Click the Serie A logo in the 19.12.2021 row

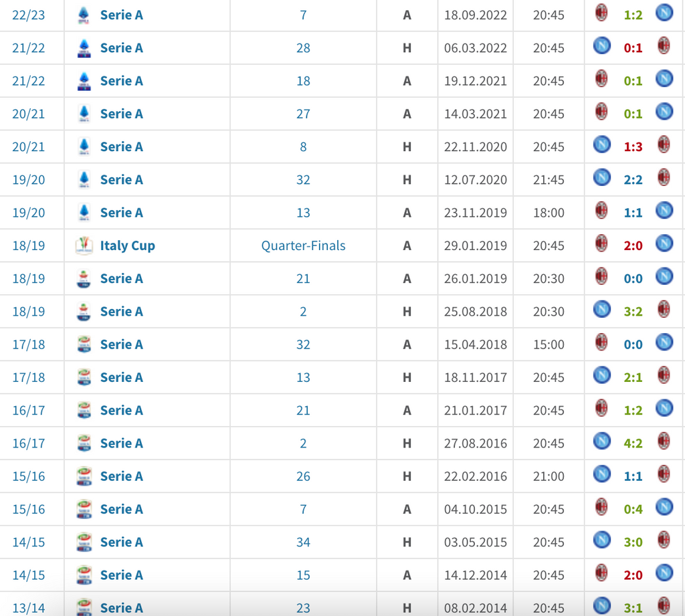(84, 81)
